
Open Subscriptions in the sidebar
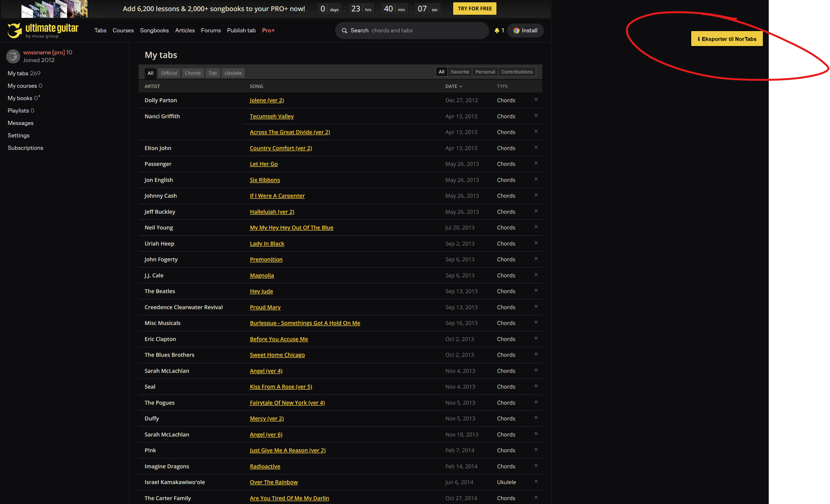(x=25, y=148)
